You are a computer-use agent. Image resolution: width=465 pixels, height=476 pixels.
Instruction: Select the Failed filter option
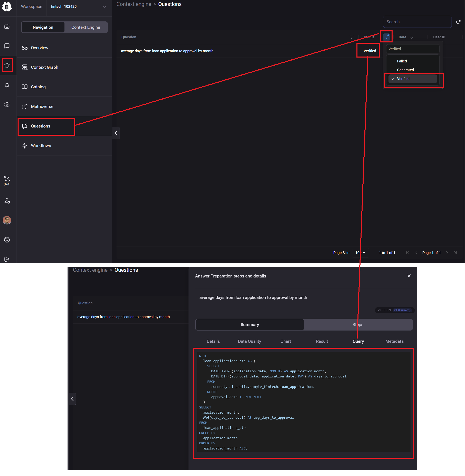click(x=402, y=61)
